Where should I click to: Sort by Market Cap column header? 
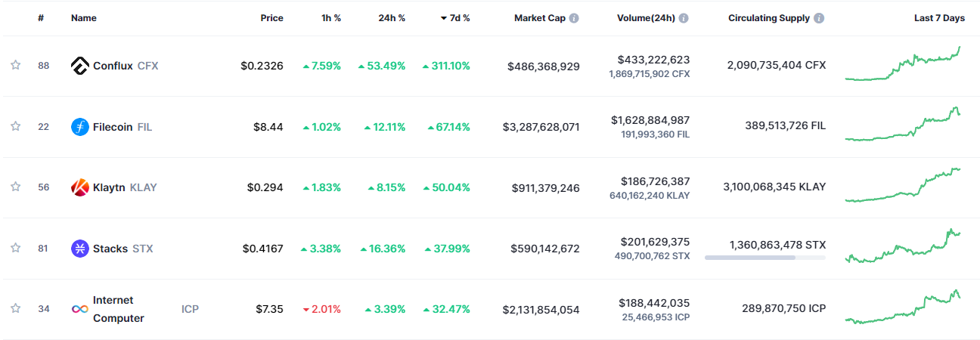click(539, 18)
